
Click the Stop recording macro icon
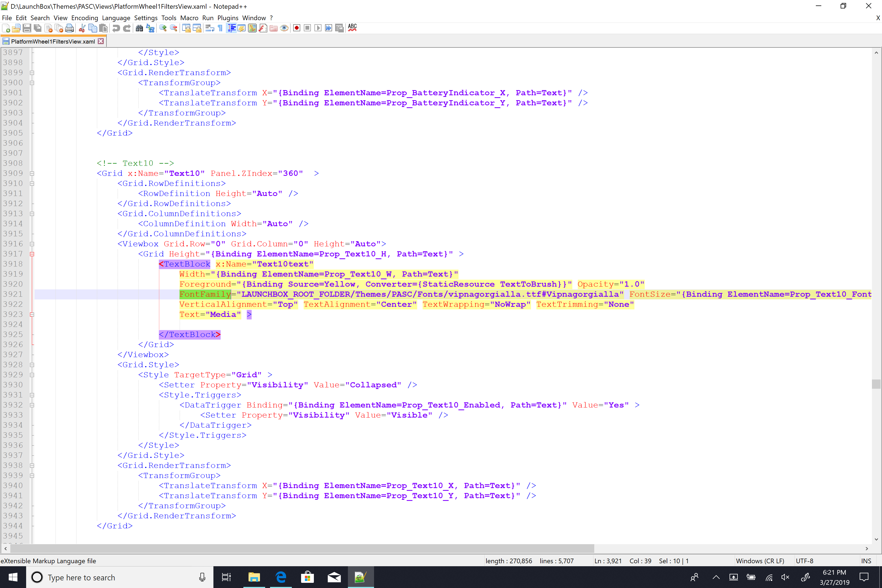pos(308,28)
